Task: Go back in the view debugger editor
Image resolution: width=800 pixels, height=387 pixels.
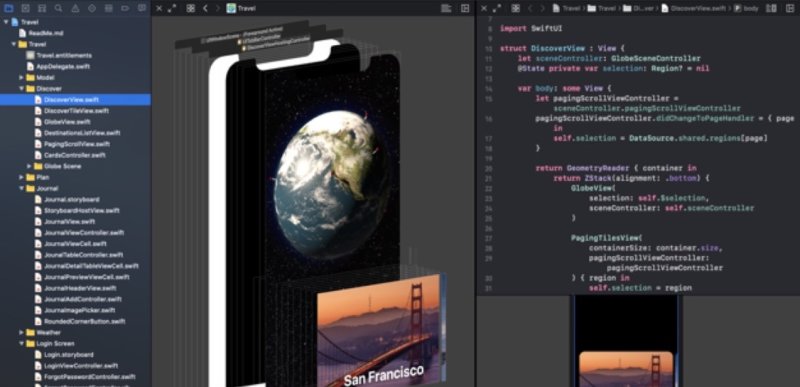Action: click(x=205, y=8)
